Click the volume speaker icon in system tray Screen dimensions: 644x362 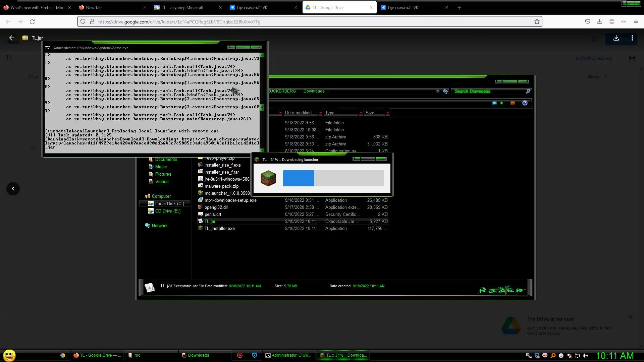[x=585, y=356]
